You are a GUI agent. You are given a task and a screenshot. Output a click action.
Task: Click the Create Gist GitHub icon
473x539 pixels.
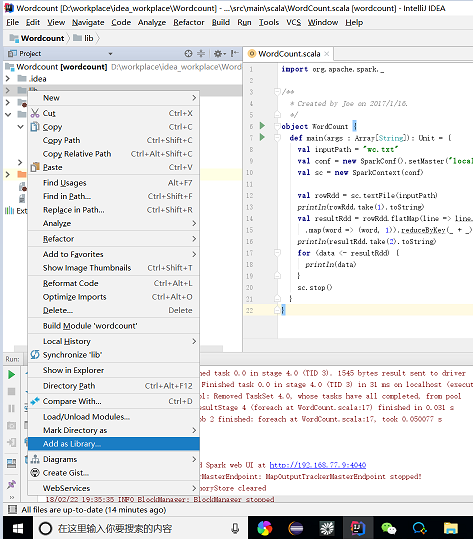(x=35, y=473)
